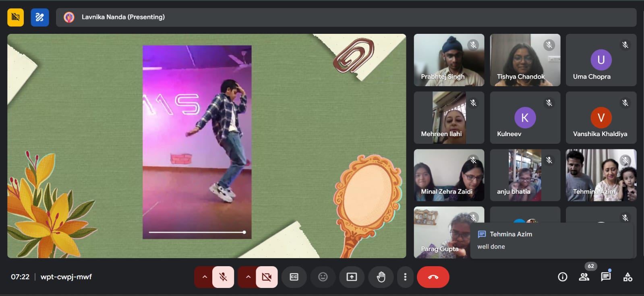The height and width of the screenshot is (296, 644).
Task: Click the 62 participants count badge
Action: (590, 266)
